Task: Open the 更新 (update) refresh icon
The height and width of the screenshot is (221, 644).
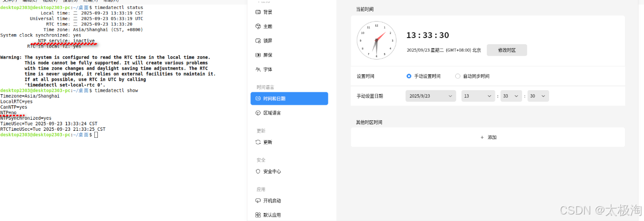Action: click(258, 142)
